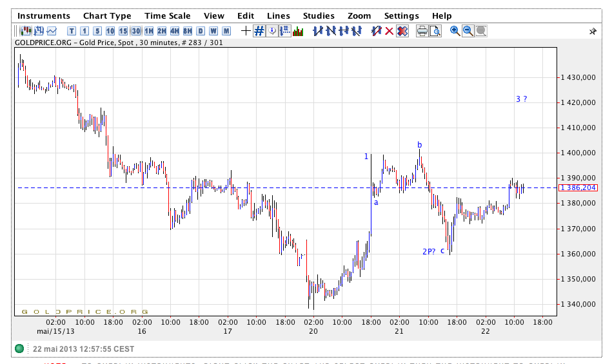612x364 pixels.
Task: Zoom in using the plus magnifier
Action: pyautogui.click(x=455, y=31)
